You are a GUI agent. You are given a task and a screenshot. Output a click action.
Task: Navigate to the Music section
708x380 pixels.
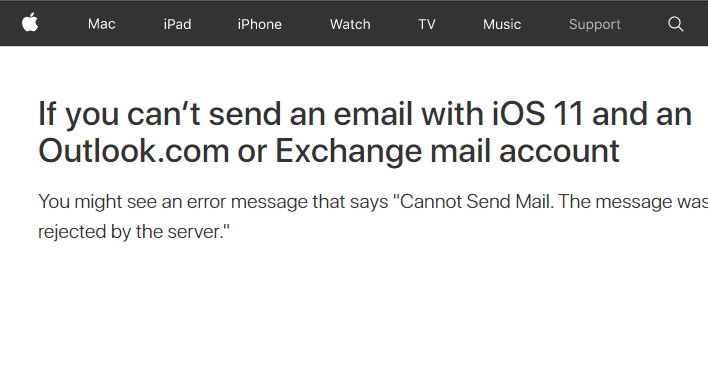tap(502, 24)
